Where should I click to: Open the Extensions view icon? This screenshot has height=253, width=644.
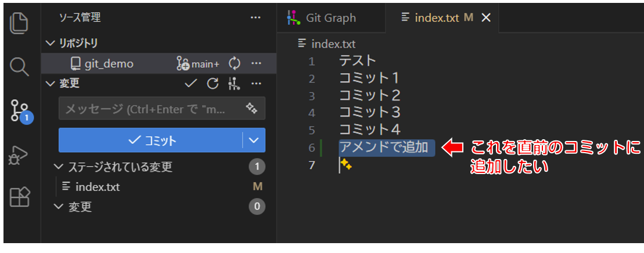coord(19,198)
